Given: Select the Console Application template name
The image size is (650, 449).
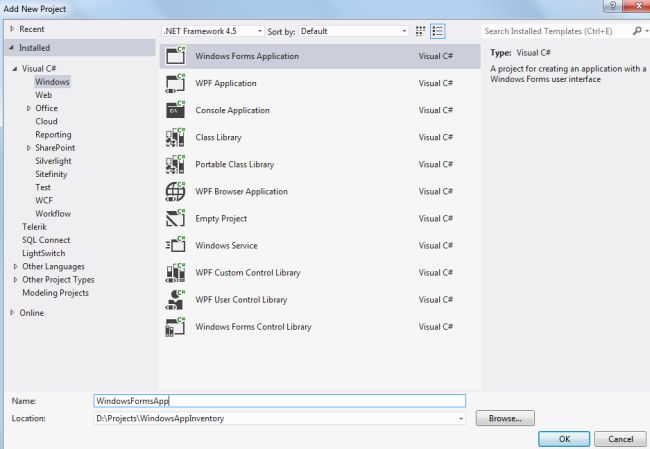Looking at the screenshot, I should [233, 110].
